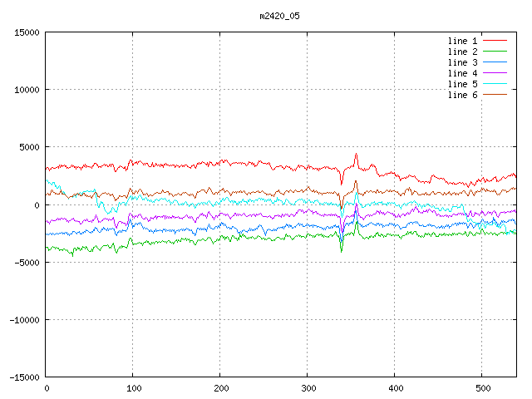532x399 pixels.
Task: Click the 10000 y-axis tick label
Action: [25, 90]
